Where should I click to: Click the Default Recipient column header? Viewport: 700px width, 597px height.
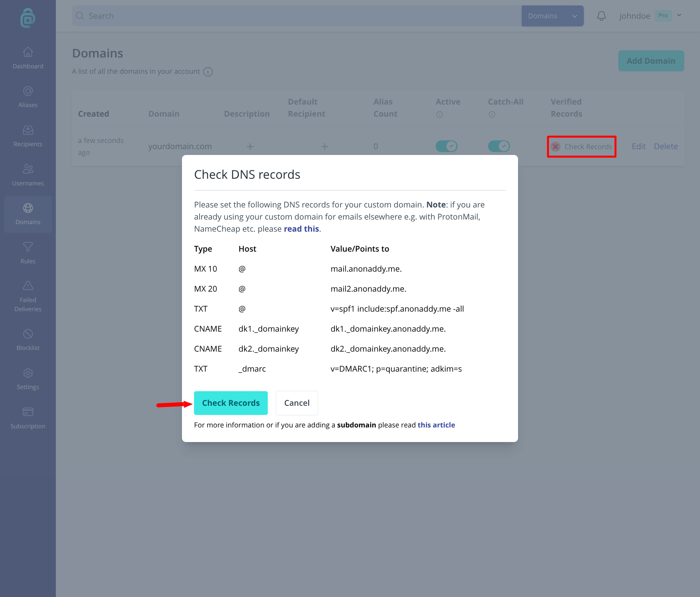(x=306, y=108)
